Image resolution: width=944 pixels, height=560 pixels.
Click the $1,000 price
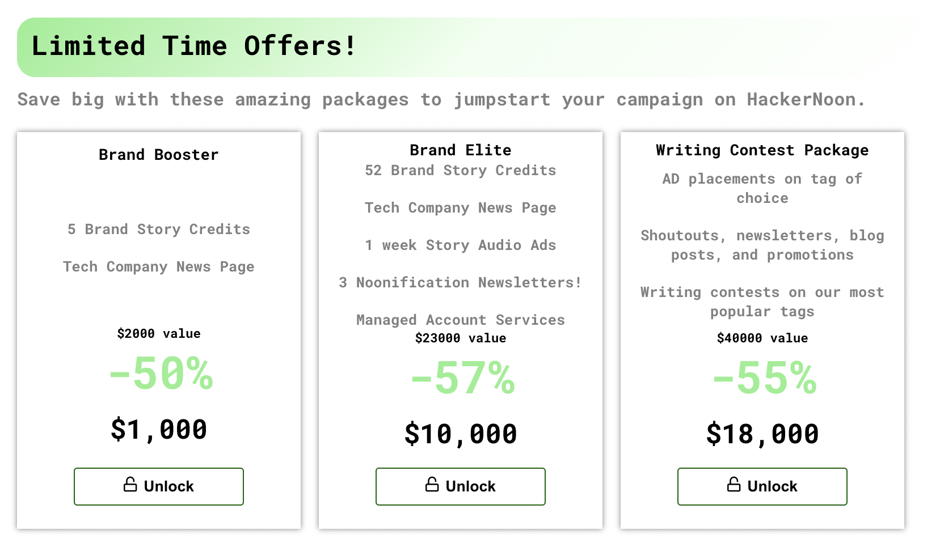click(x=159, y=429)
